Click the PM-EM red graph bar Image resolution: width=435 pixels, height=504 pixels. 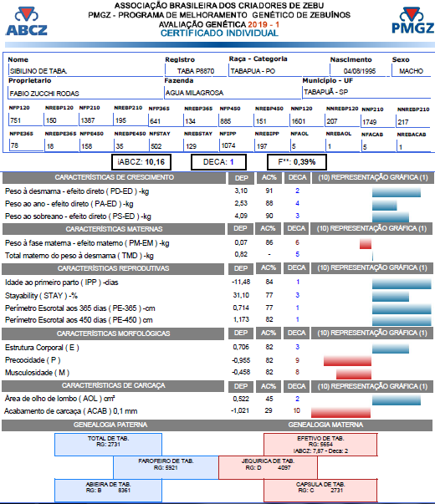coord(366,244)
